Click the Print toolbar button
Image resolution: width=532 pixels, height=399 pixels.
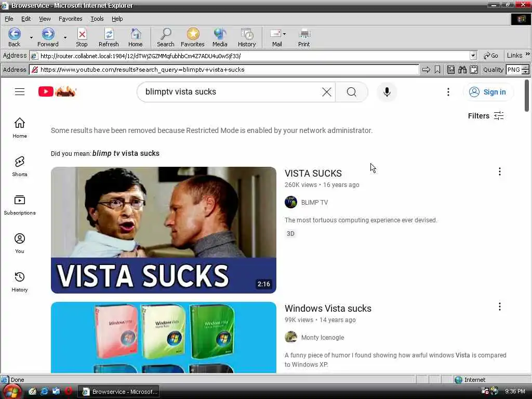(x=304, y=37)
